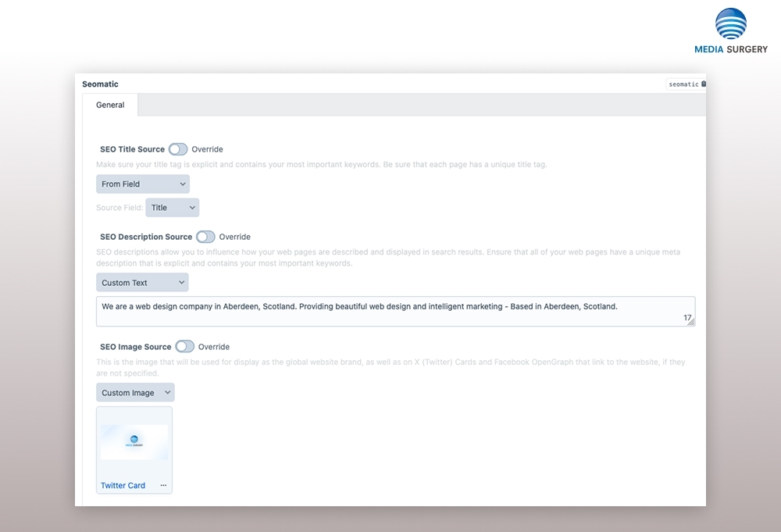This screenshot has width=781, height=532.
Task: Open the ellipsis actions menu on the Twitter Card asset
Action: 163,485
